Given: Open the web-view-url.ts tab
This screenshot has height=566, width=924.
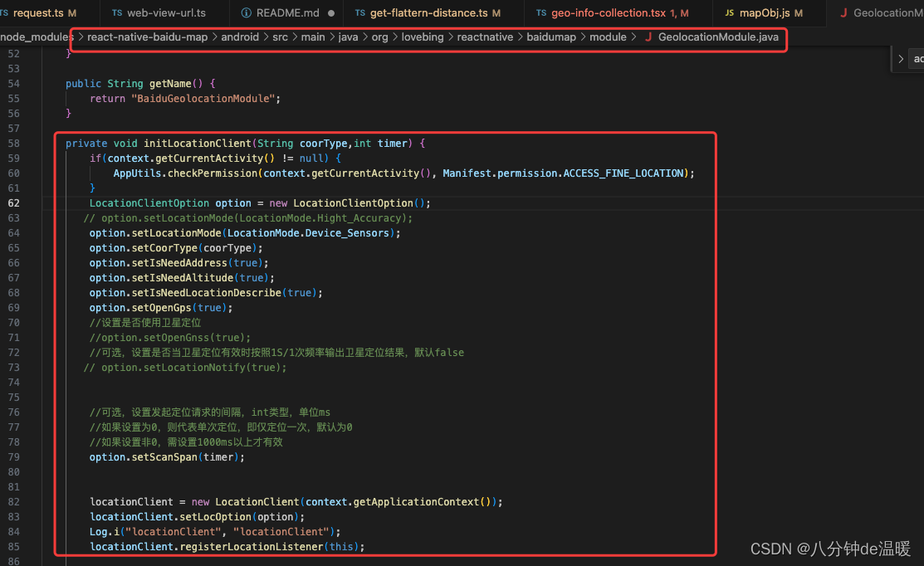Looking at the screenshot, I should [x=166, y=12].
